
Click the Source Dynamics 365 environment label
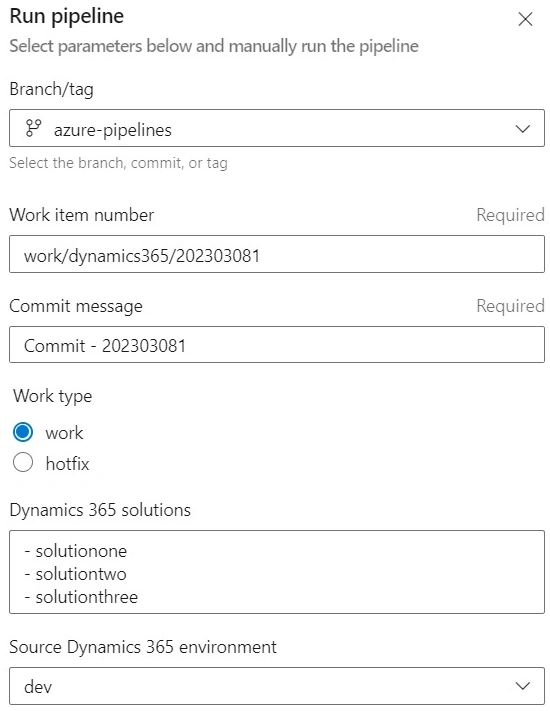(143, 647)
